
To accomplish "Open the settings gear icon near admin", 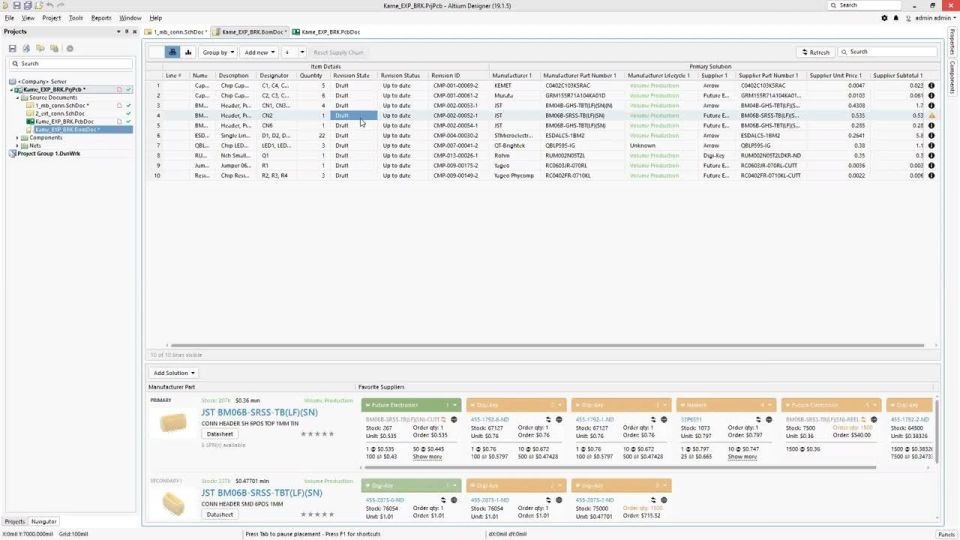I will (x=884, y=18).
